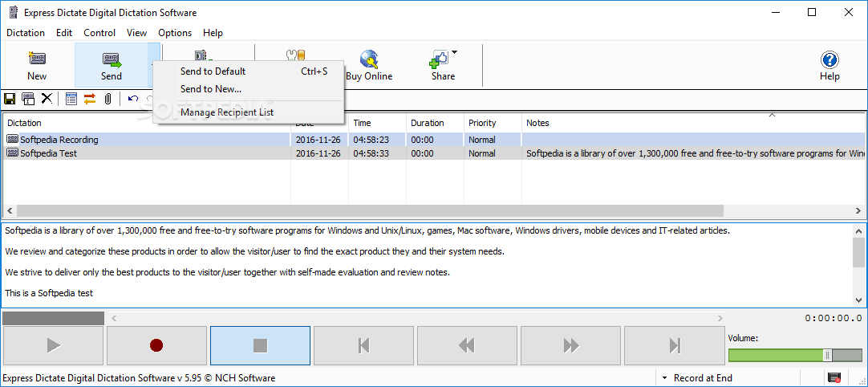Open Buy Online from the toolbar
The height and width of the screenshot is (387, 868).
pyautogui.click(x=369, y=65)
